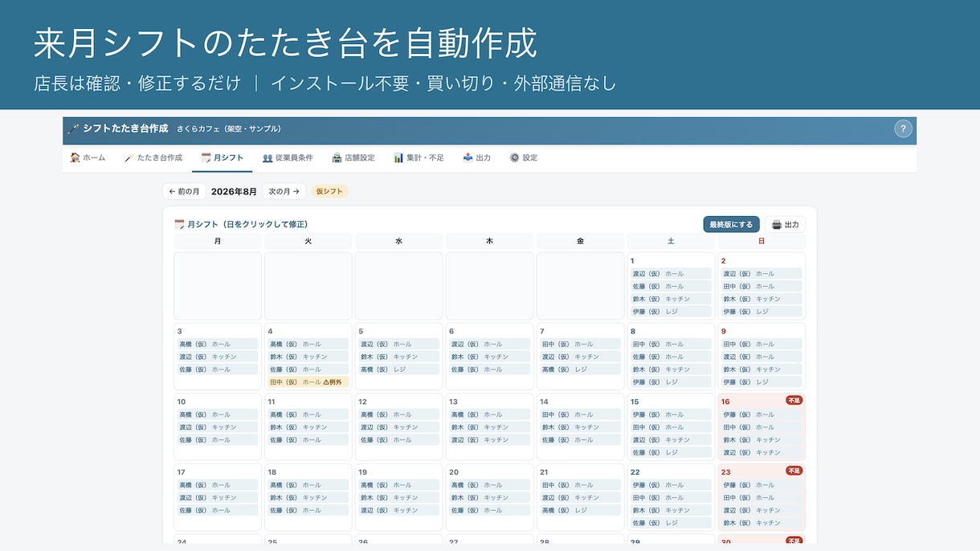Click the wand icon beside the シフトたたき台作成 title

point(74,129)
